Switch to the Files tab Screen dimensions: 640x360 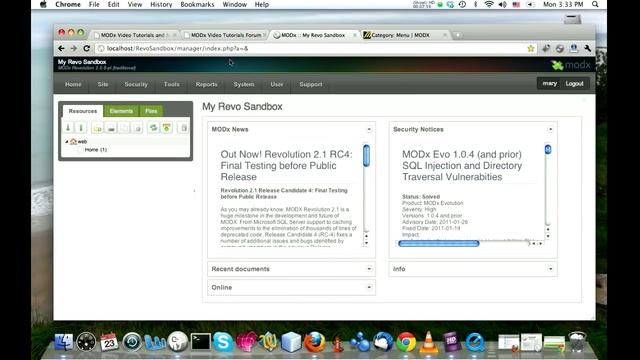pyautogui.click(x=151, y=111)
